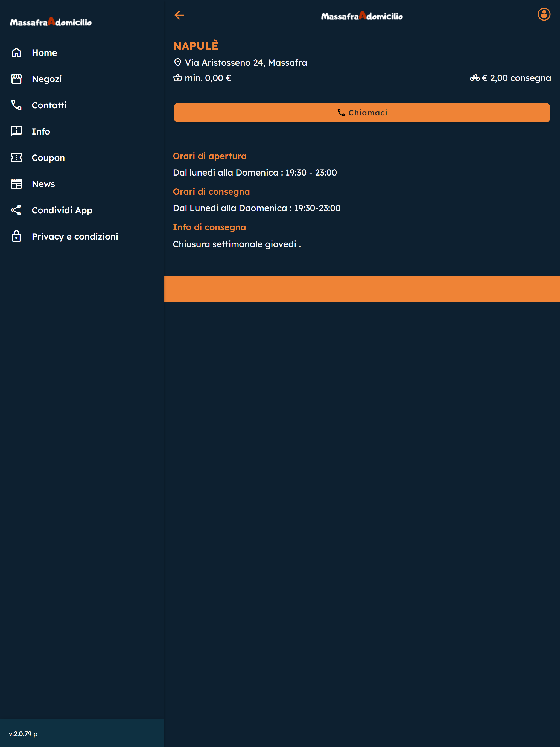Viewport: 560px width, 747px height.
Task: Click Chiusura settimanale giovedi text
Action: pos(237,244)
